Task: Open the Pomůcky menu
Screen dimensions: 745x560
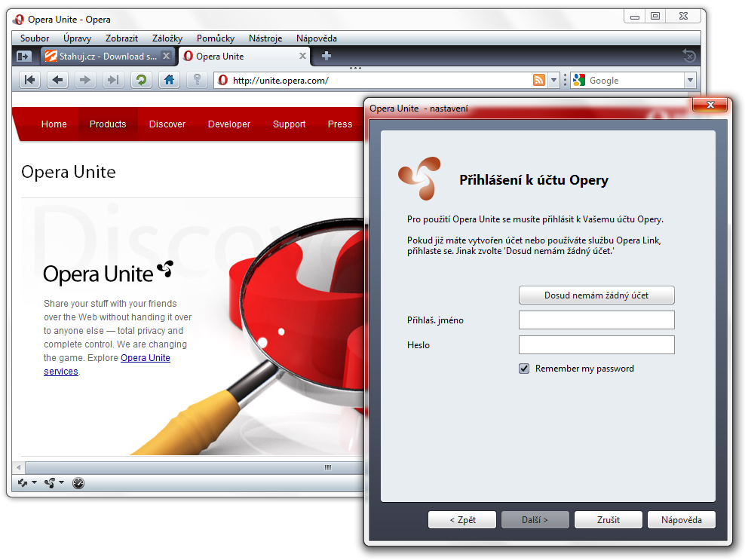Action: pos(216,38)
